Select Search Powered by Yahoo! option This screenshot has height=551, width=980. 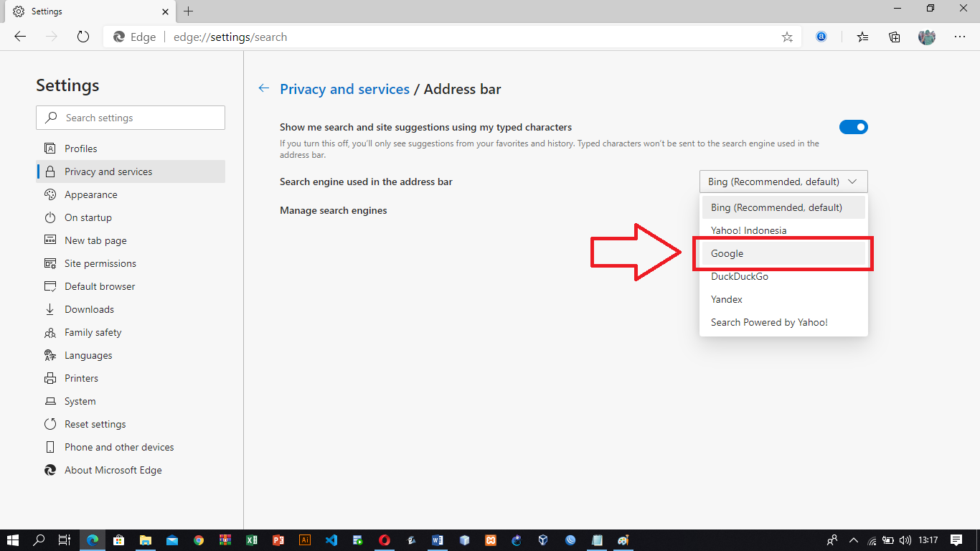click(783, 322)
